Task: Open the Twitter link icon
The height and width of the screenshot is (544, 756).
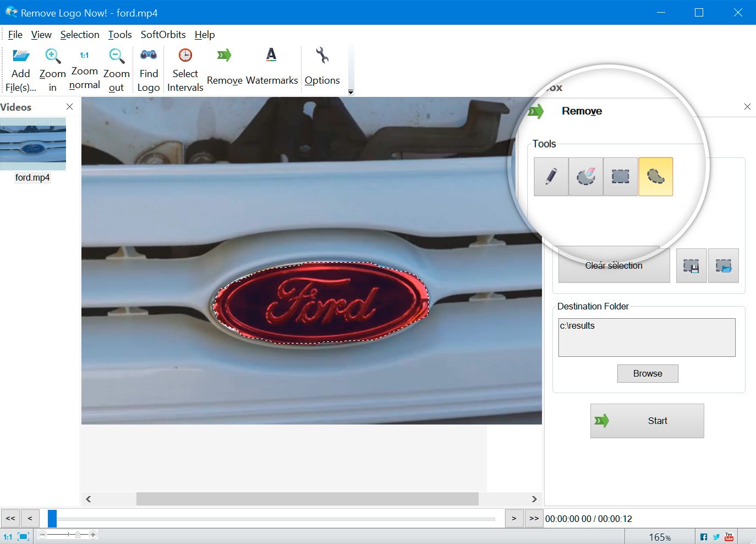Action: click(716, 537)
